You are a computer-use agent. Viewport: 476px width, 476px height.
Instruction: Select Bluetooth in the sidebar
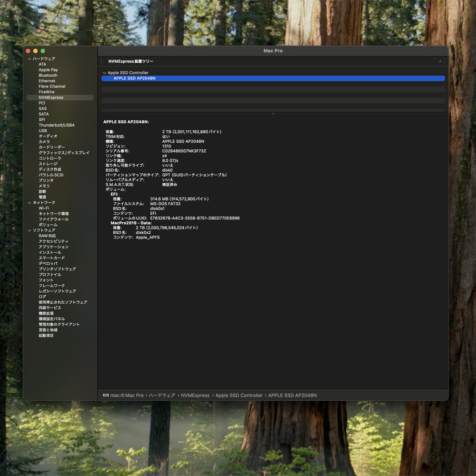point(48,75)
